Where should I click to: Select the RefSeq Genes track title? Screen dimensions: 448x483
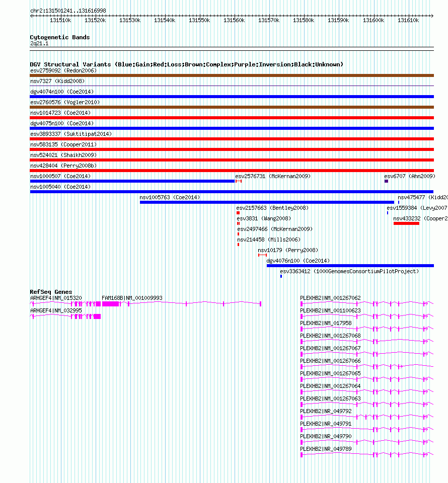pos(51,292)
